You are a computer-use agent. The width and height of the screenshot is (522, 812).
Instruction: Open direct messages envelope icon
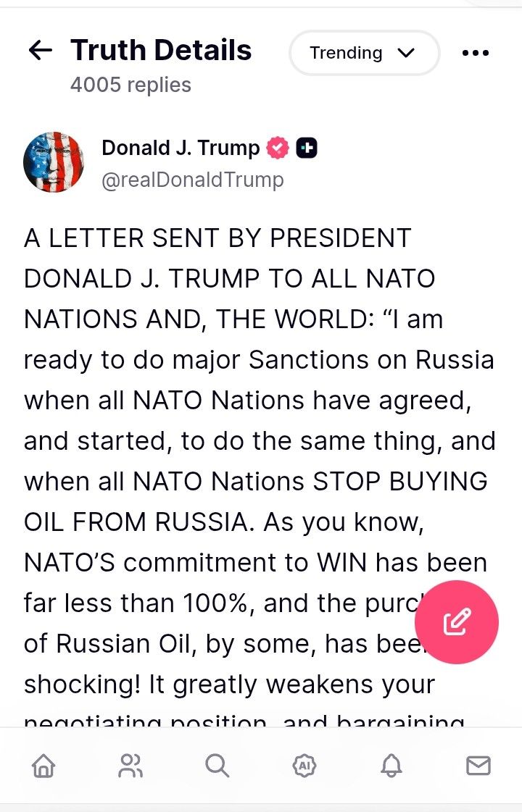pyautogui.click(x=478, y=766)
